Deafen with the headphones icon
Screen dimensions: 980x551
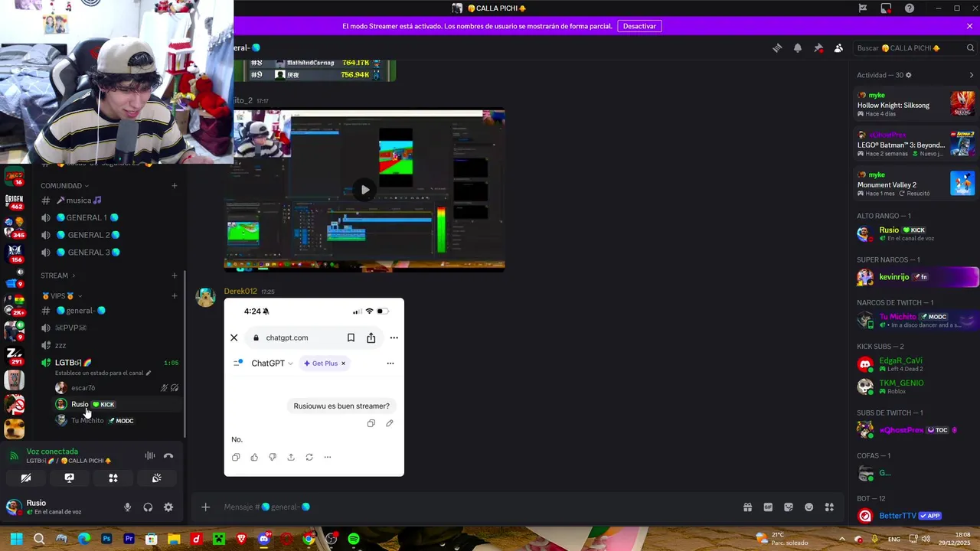(148, 507)
